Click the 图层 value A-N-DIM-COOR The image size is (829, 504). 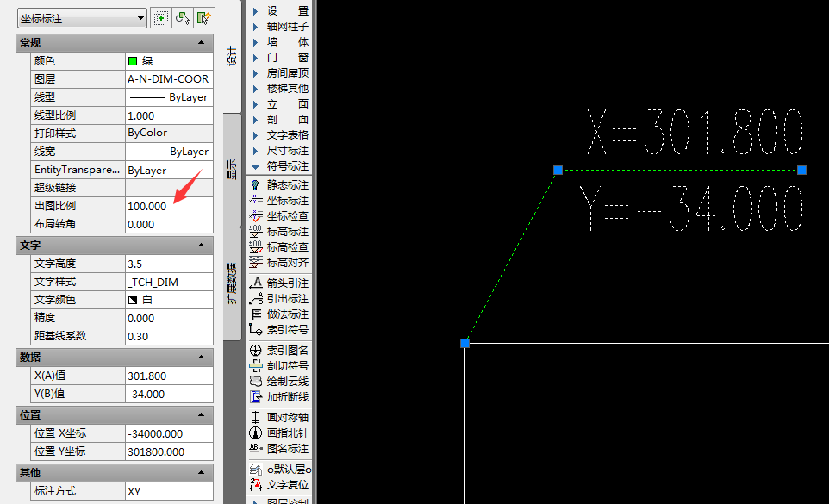pyautogui.click(x=169, y=79)
